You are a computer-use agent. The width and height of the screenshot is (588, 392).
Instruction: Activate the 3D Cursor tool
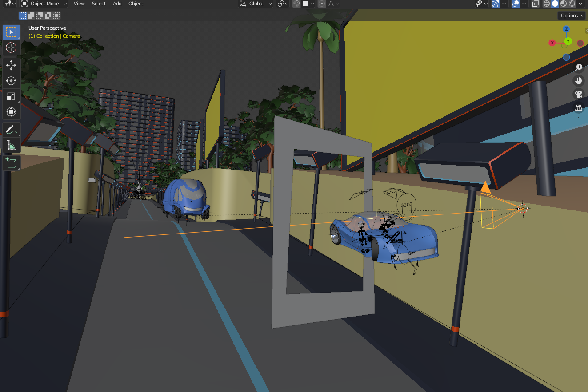[x=11, y=48]
